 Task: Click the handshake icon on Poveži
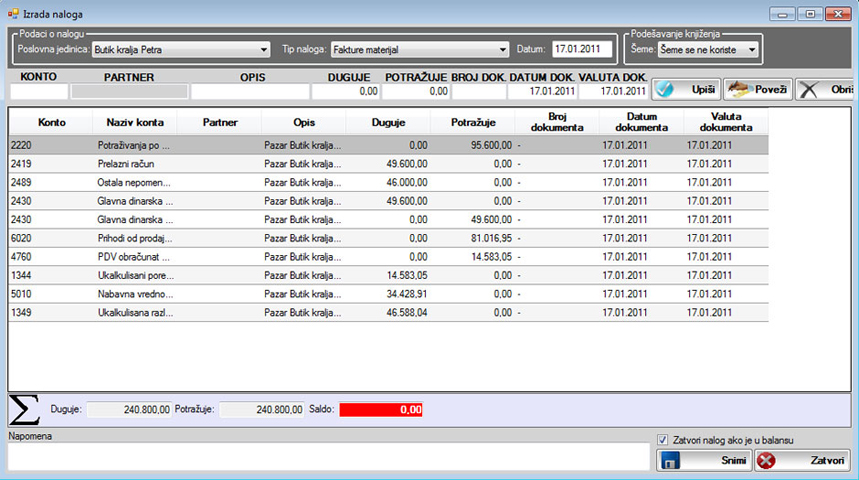[738, 89]
